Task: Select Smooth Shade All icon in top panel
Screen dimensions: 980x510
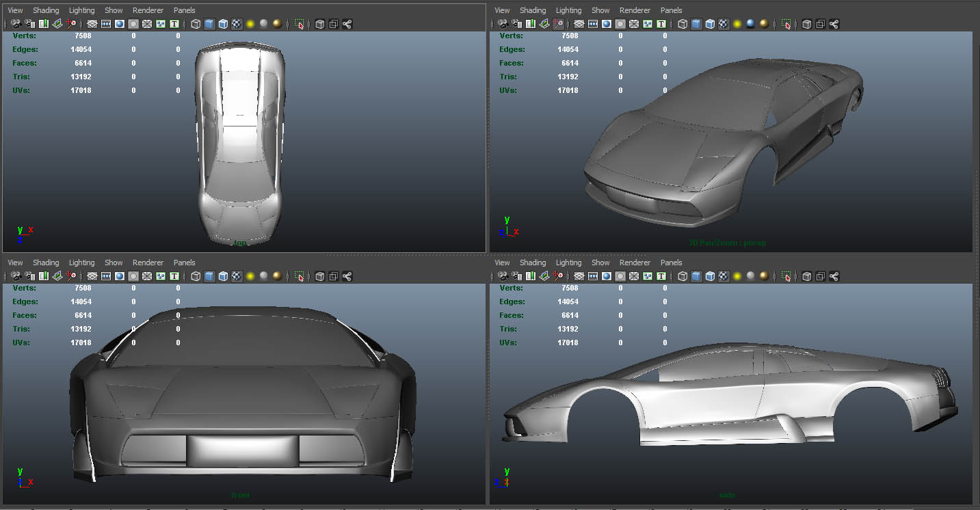Action: (x=209, y=24)
